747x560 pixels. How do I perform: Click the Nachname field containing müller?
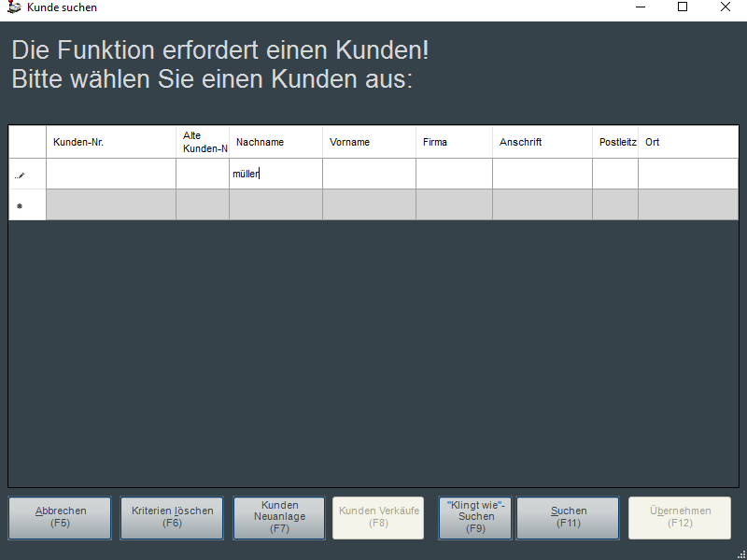275,174
